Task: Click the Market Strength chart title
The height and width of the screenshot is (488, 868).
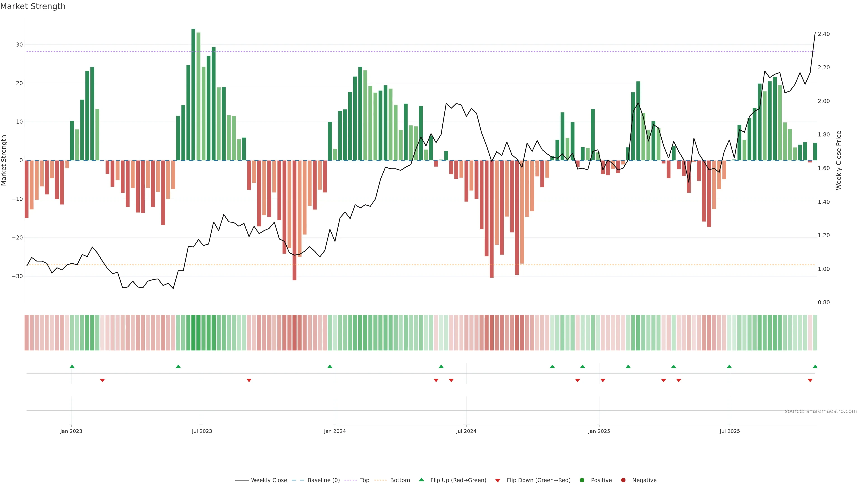Action: click(x=33, y=6)
